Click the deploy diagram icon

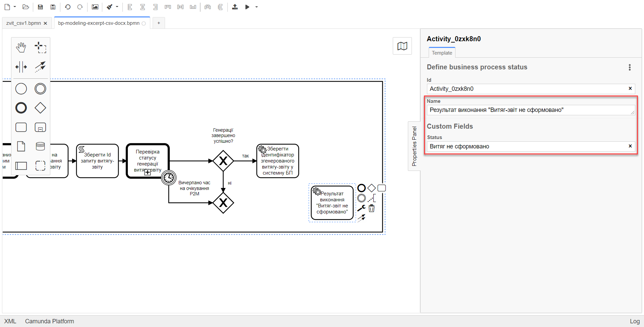[x=235, y=7]
